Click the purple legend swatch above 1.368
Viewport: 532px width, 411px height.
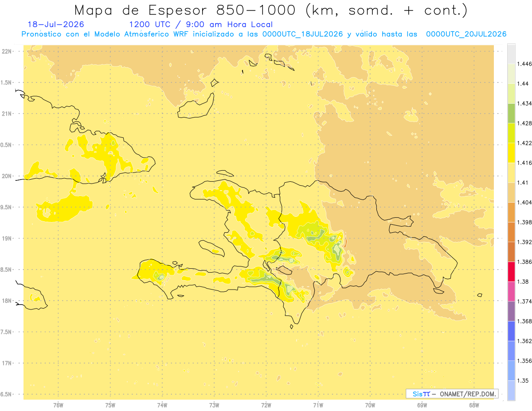(511, 311)
